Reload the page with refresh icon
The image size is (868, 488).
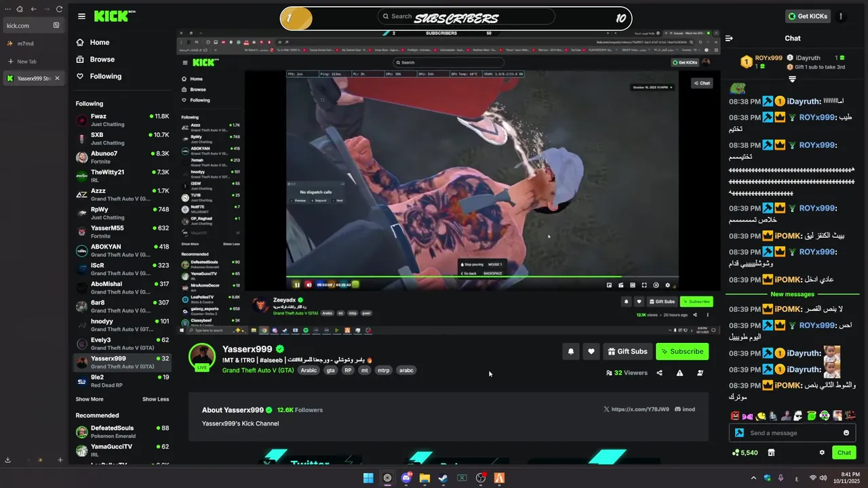coord(60,9)
